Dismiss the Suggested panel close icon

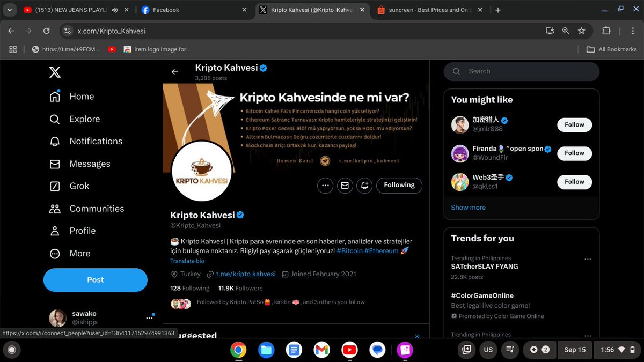click(x=417, y=336)
